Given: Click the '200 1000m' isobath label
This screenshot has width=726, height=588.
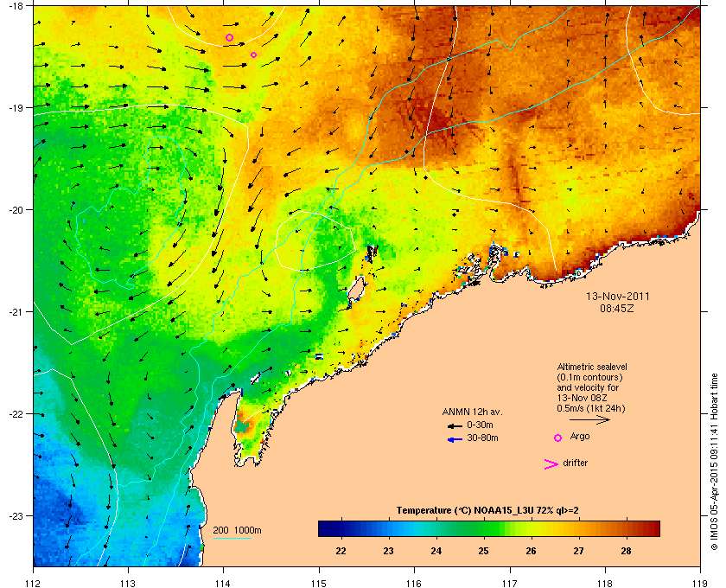Looking at the screenshot, I should pyautogui.click(x=237, y=530).
